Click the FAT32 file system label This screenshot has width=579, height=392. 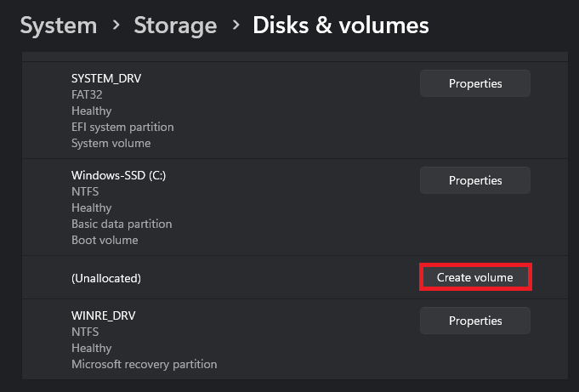click(x=88, y=94)
